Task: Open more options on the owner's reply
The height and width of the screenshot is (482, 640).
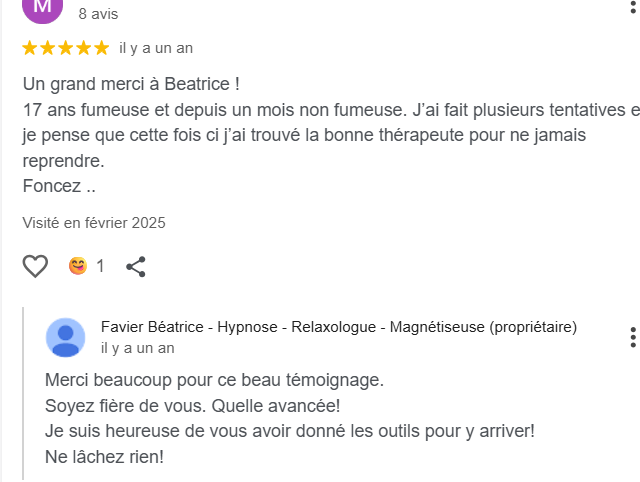Action: (x=633, y=337)
